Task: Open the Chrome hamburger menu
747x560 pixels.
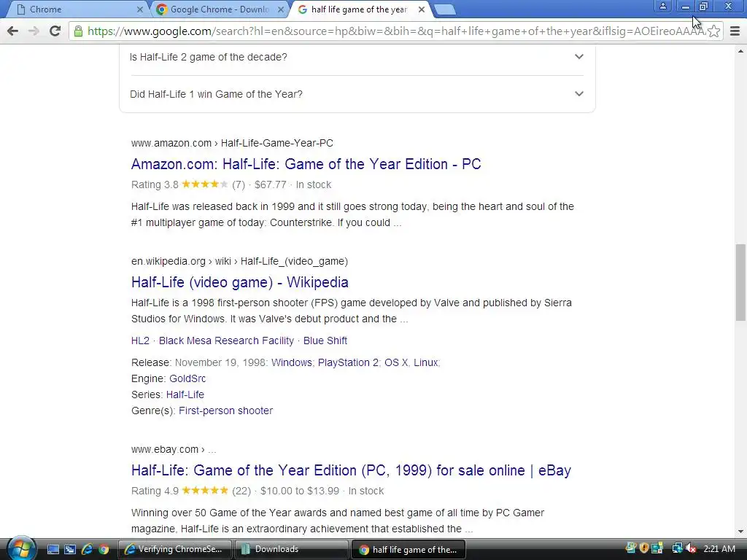Action: click(735, 31)
